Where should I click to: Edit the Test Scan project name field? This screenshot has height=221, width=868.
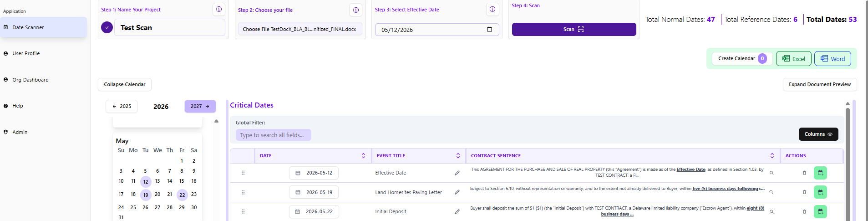coord(170,27)
